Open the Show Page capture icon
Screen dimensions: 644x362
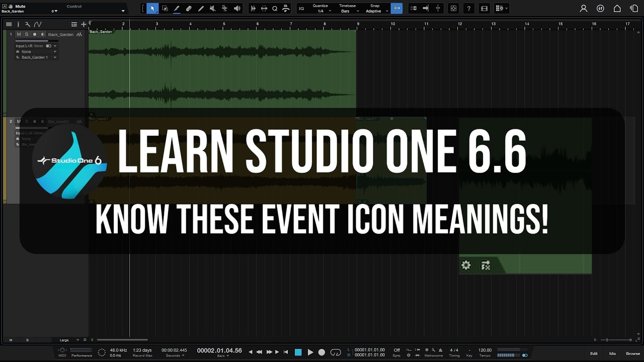453,9
